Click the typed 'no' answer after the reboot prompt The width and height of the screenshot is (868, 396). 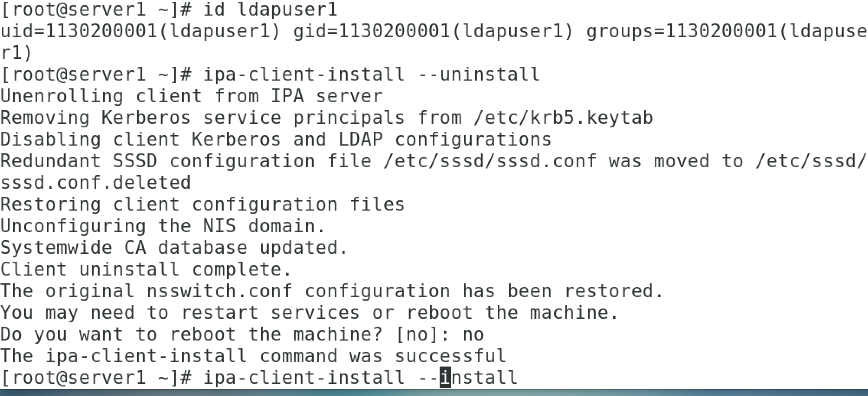473,334
